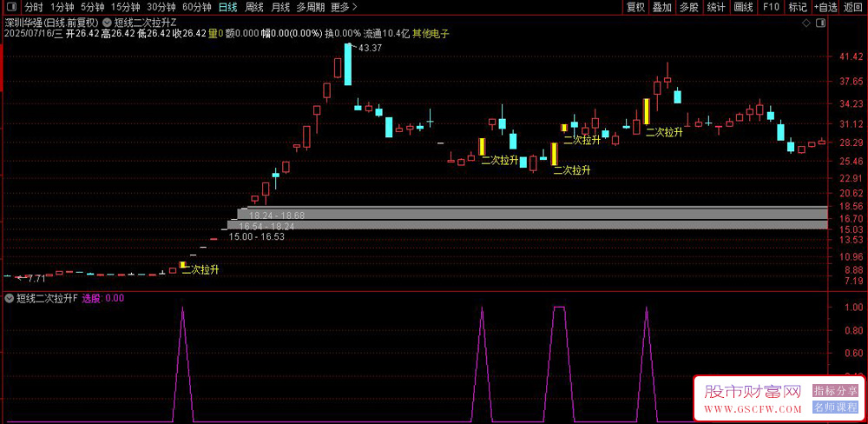Click the 复权 button
Image resolution: width=868 pixels, height=424 pixels.
tap(635, 7)
